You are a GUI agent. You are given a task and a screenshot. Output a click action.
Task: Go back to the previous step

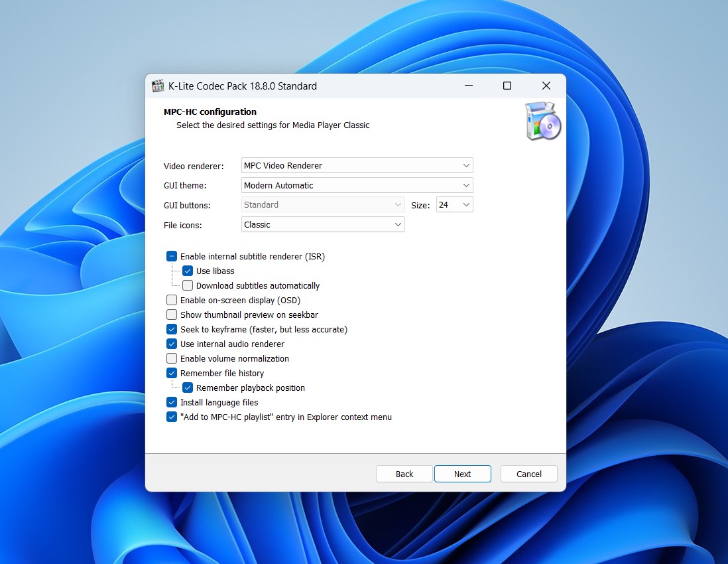click(404, 474)
